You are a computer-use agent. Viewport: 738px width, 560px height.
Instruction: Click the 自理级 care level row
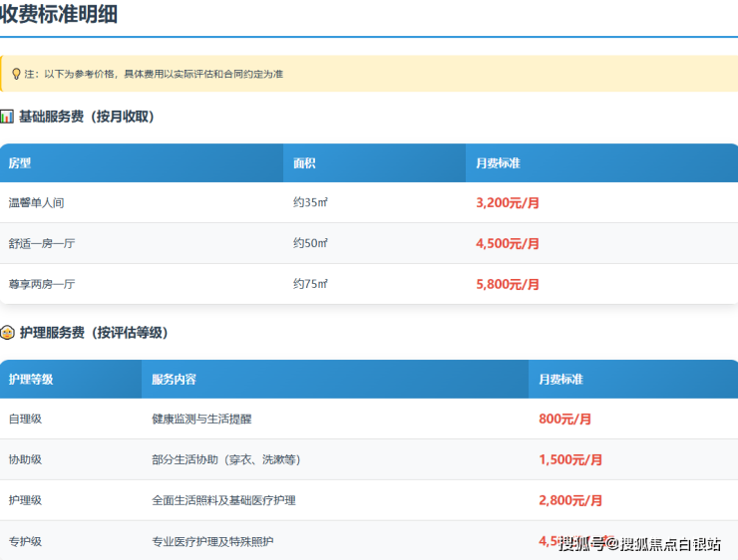[x=25, y=419]
